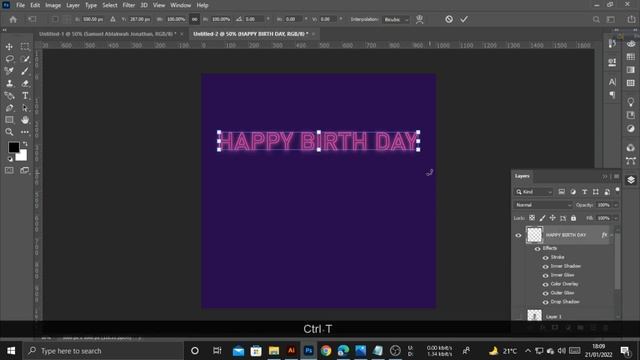Click the foreground color swatch

[13, 147]
